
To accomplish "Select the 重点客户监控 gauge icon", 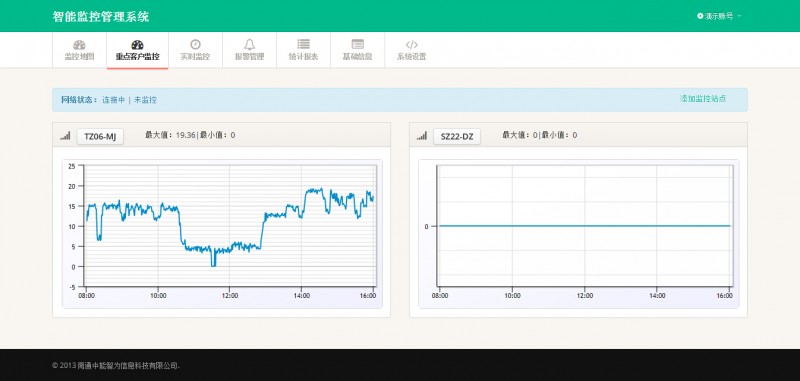I will click(x=137, y=45).
